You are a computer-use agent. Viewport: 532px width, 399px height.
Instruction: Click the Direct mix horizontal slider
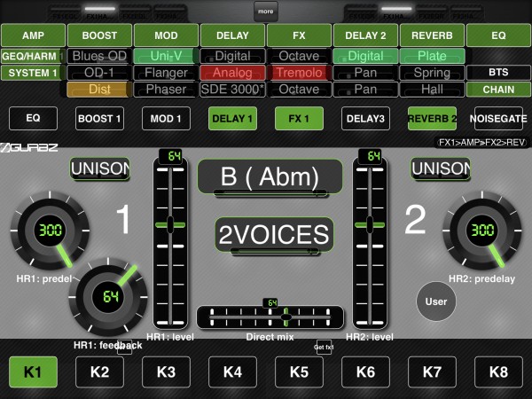click(x=270, y=317)
